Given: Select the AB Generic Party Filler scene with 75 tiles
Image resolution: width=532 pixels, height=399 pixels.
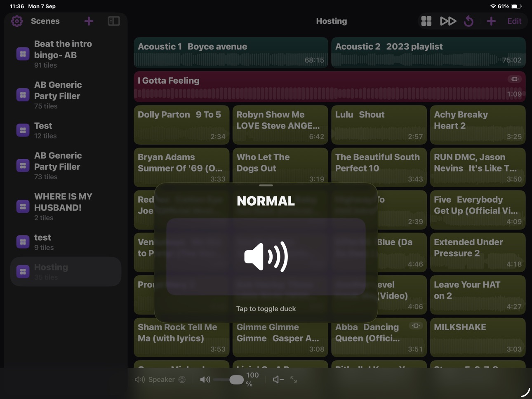Looking at the screenshot, I should (x=66, y=95).
